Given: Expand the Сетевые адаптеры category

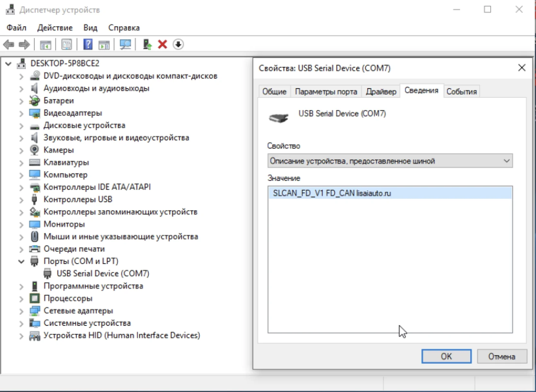Looking at the screenshot, I should pyautogui.click(x=21, y=311).
